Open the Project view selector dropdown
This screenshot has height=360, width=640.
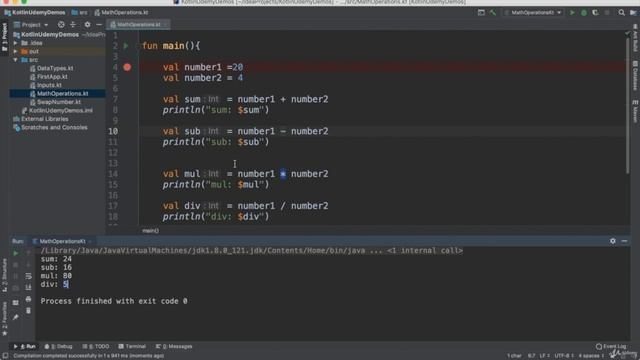point(31,25)
